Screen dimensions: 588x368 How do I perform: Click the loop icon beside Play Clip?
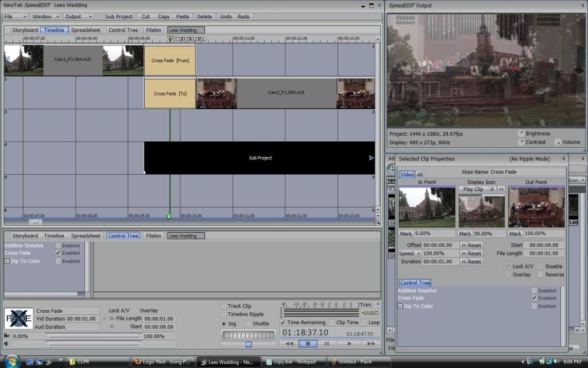(x=492, y=189)
